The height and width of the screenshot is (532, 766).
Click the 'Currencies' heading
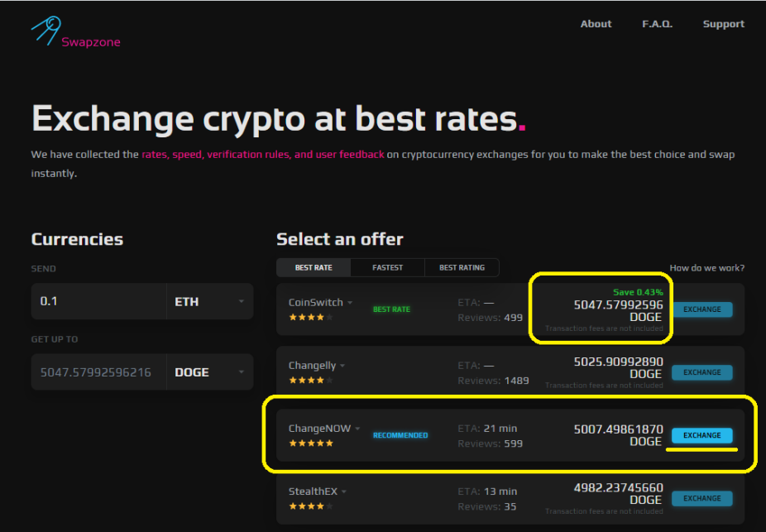(77, 239)
